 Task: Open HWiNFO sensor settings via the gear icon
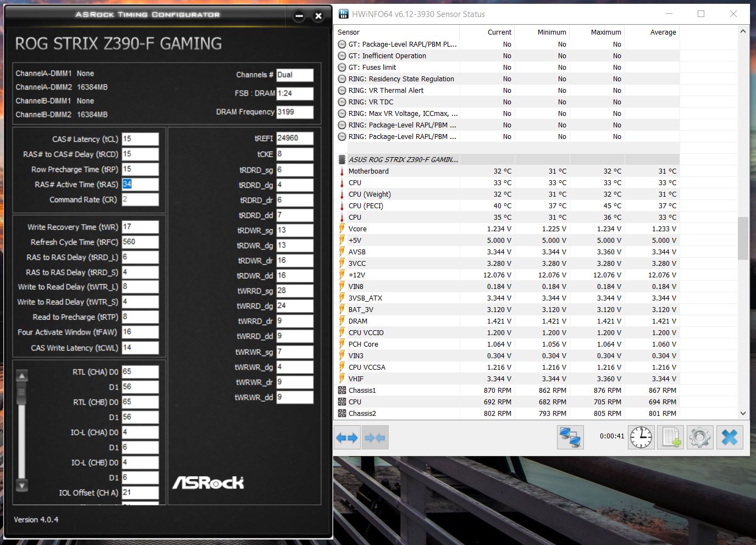point(699,438)
